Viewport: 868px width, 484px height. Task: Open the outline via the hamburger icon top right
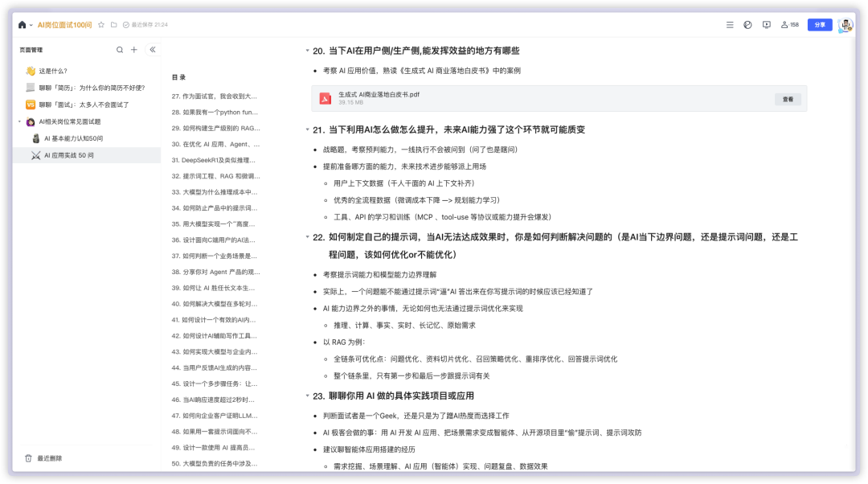click(x=730, y=24)
